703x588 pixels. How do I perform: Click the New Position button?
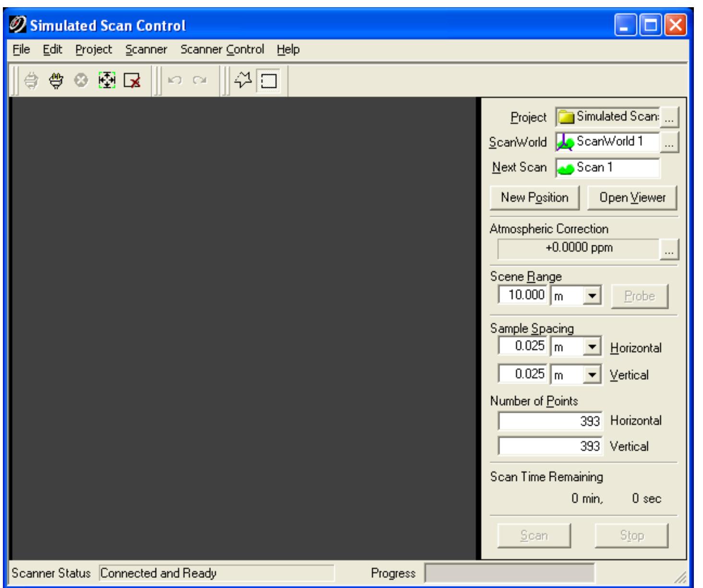tap(534, 198)
